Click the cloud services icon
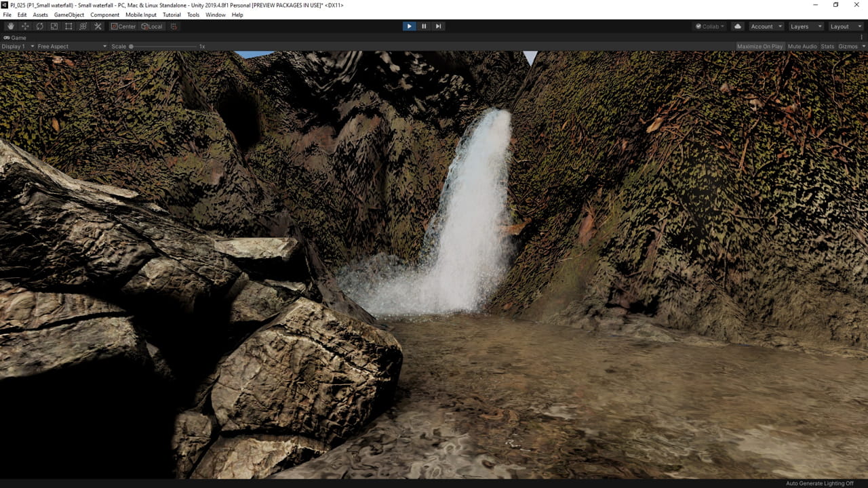This screenshot has height=488, width=868. click(x=738, y=26)
